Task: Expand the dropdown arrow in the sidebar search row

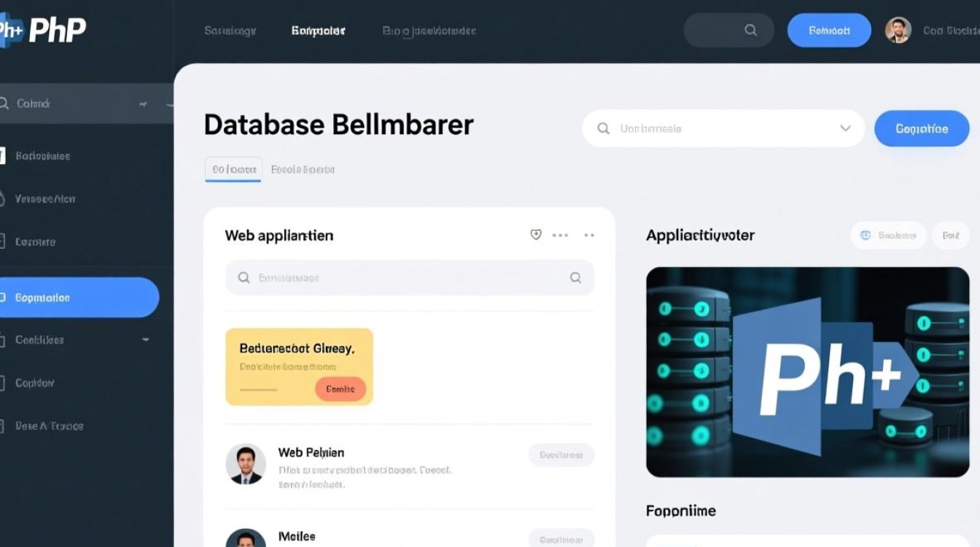Action: [143, 104]
